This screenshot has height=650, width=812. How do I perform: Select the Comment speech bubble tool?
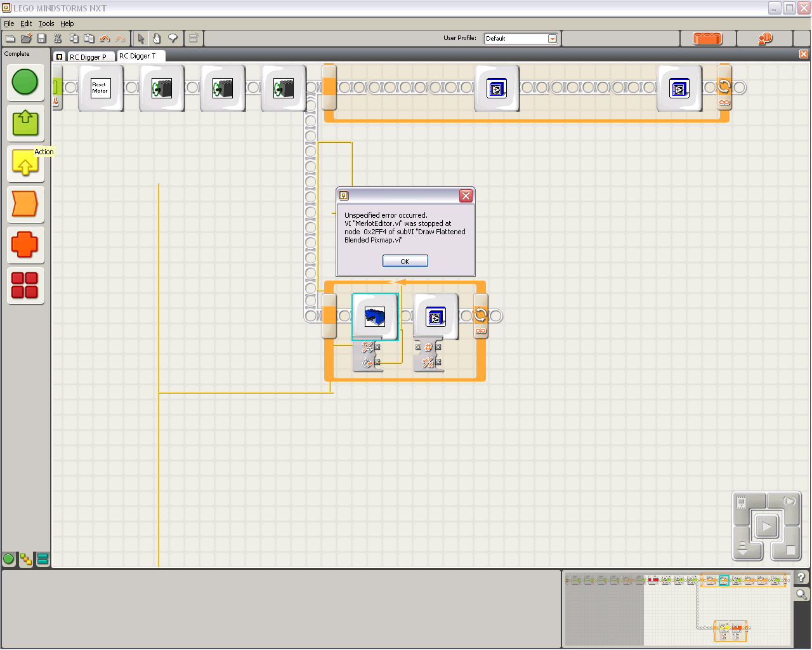(x=173, y=39)
